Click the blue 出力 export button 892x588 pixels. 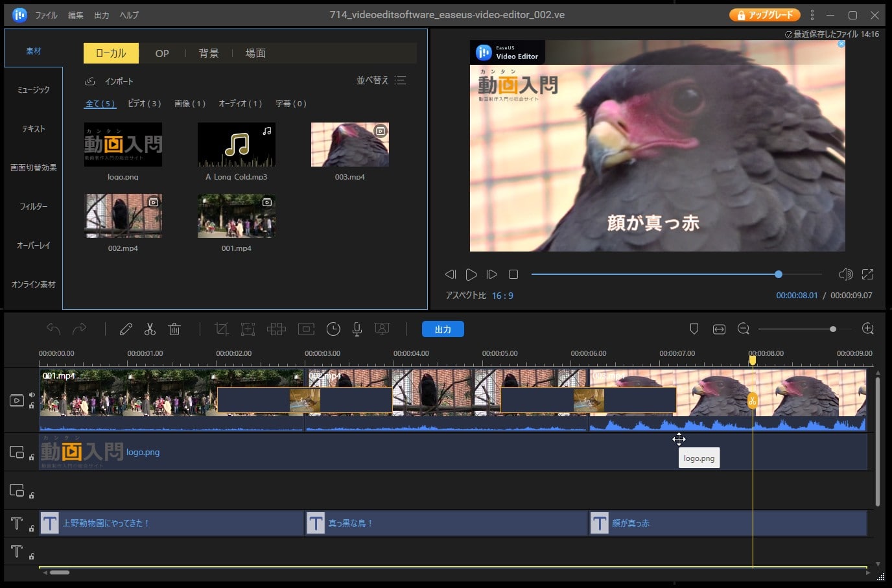point(443,329)
